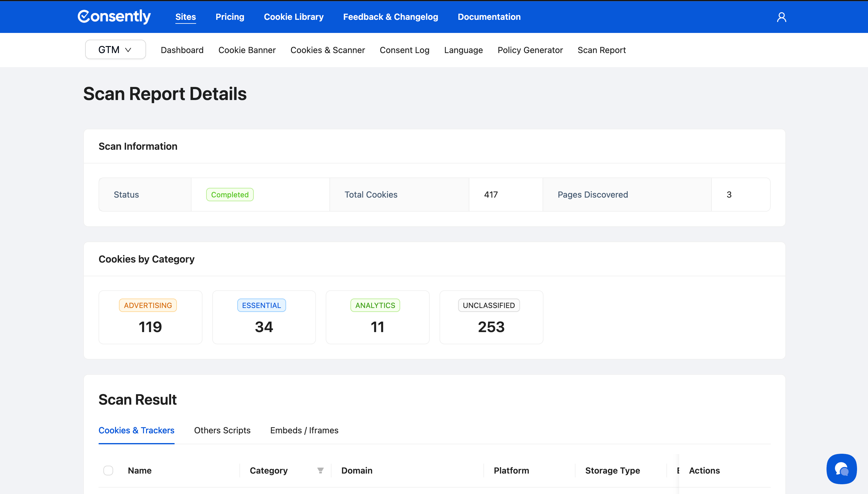Click the Category column filter icon
This screenshot has height=494, width=868.
tap(320, 470)
